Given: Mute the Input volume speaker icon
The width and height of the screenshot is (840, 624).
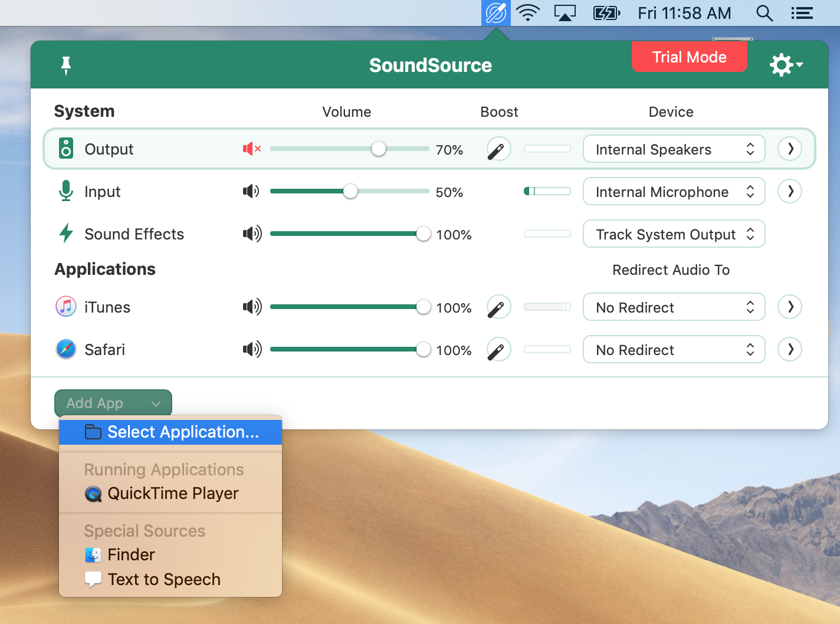Looking at the screenshot, I should click(252, 192).
